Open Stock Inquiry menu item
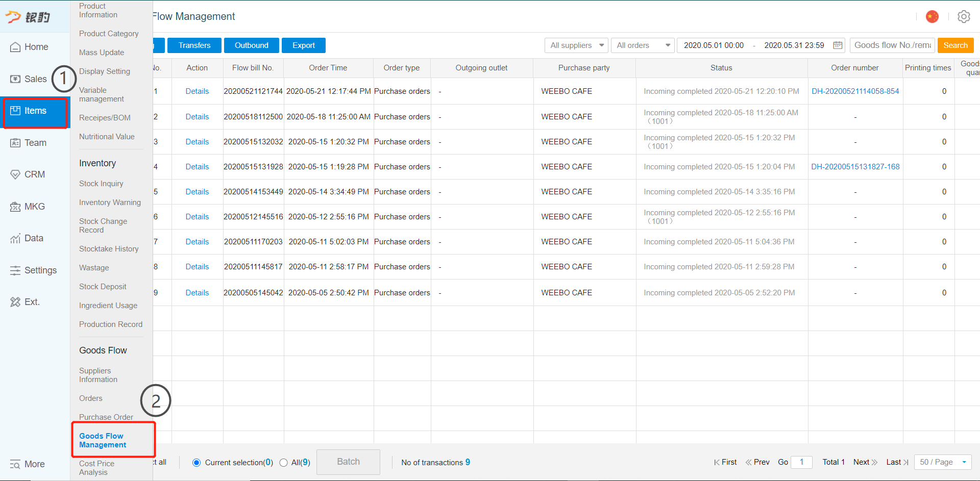Viewport: 980px width, 481px height. click(x=101, y=184)
